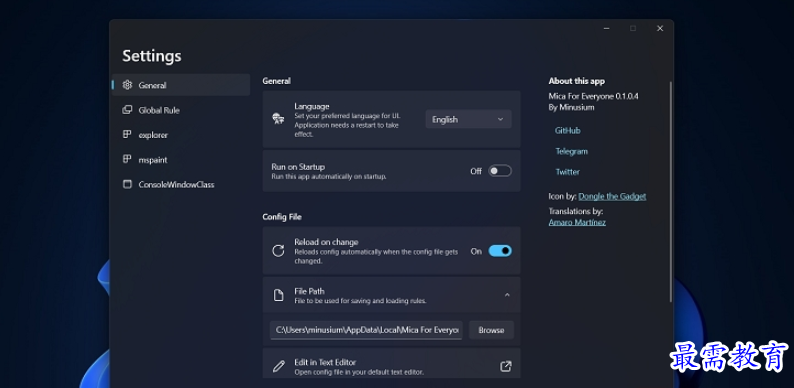Collapse the File Path section chevron

point(507,295)
